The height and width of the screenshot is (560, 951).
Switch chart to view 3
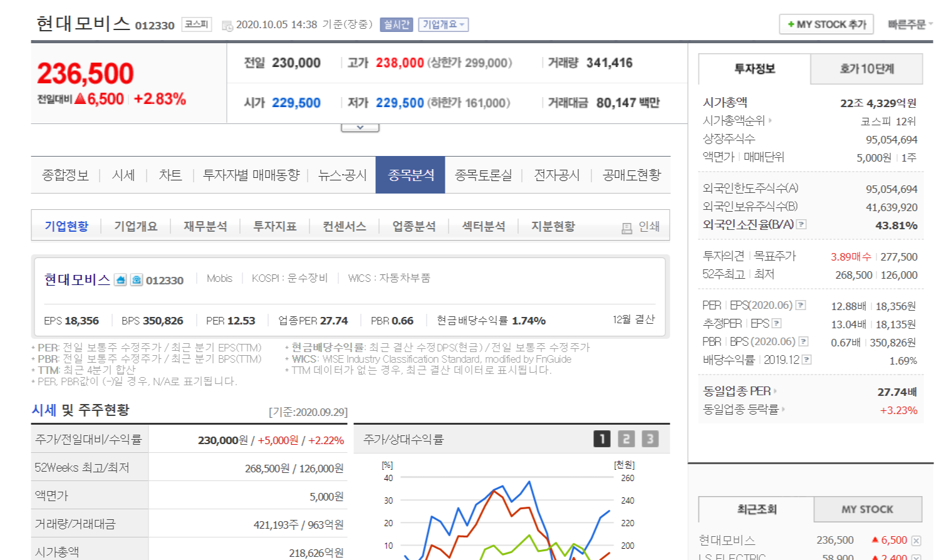pos(650,438)
